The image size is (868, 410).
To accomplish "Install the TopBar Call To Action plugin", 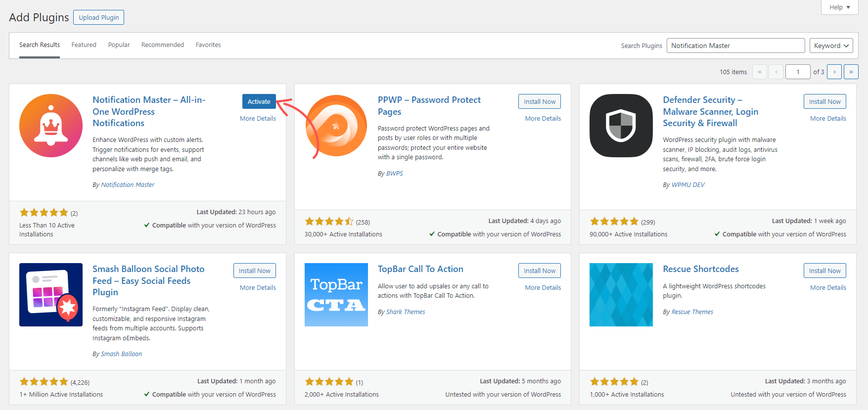I will coord(540,271).
